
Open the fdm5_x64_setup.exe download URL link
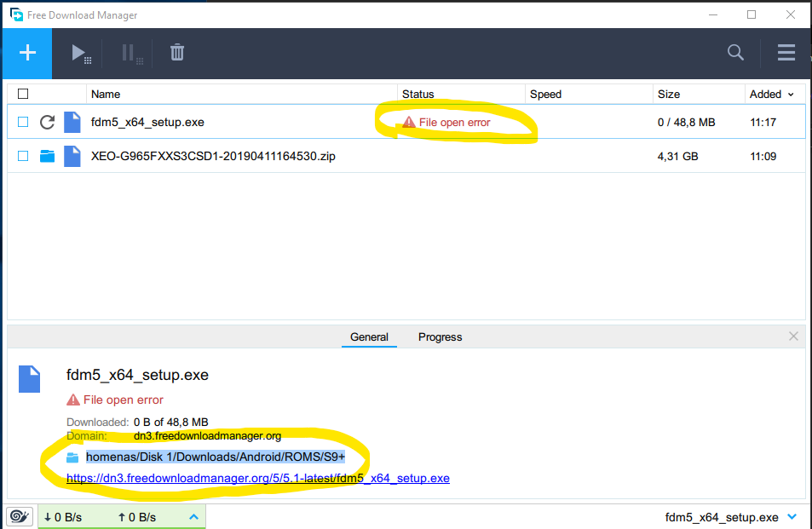[258, 478]
